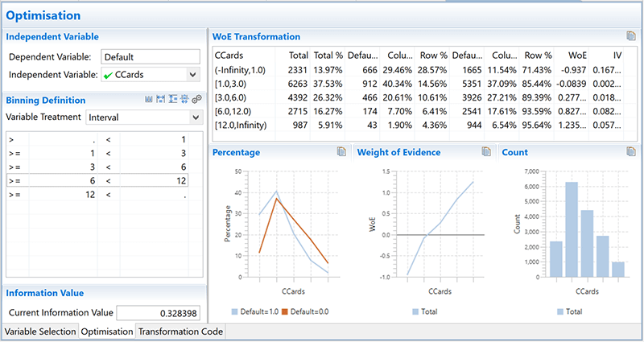Copy the Percentage chart
644x342 pixels.
(x=342, y=151)
